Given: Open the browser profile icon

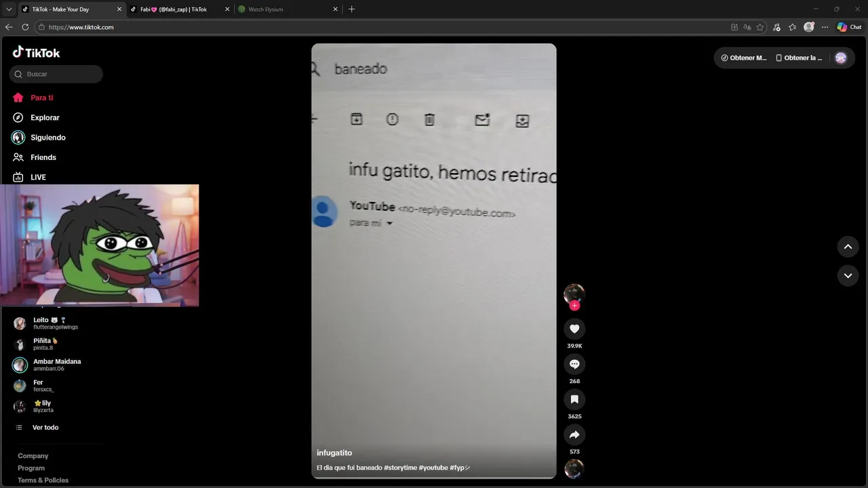Looking at the screenshot, I should point(808,27).
